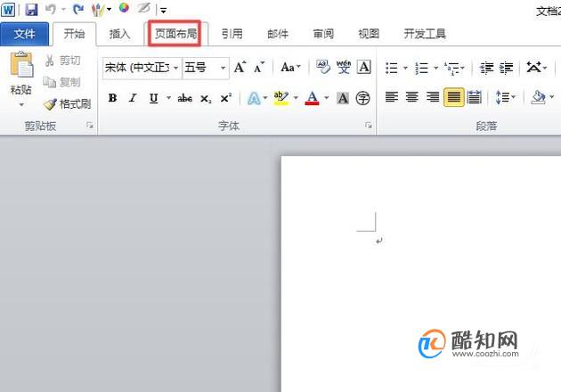Open the font color dropdown arrow
Image resolution: width=561 pixels, height=392 pixels.
(326, 98)
